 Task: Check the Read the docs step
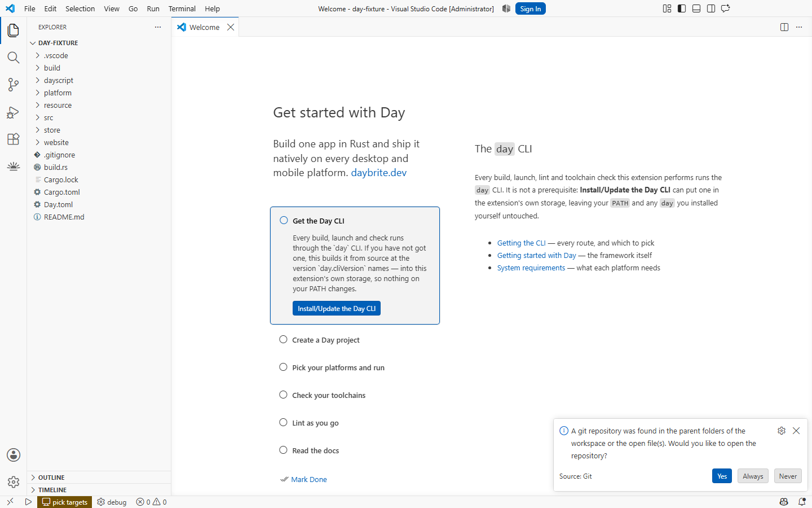[x=284, y=450]
